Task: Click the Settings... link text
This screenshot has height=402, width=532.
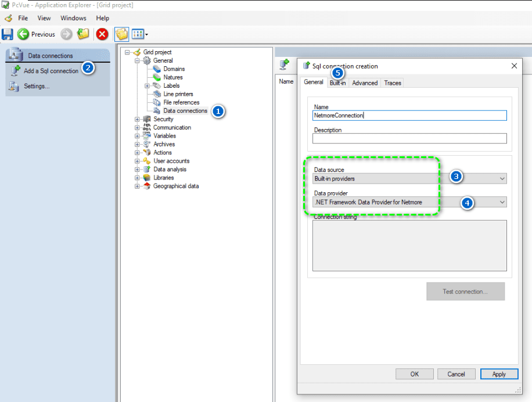Action: tap(37, 86)
